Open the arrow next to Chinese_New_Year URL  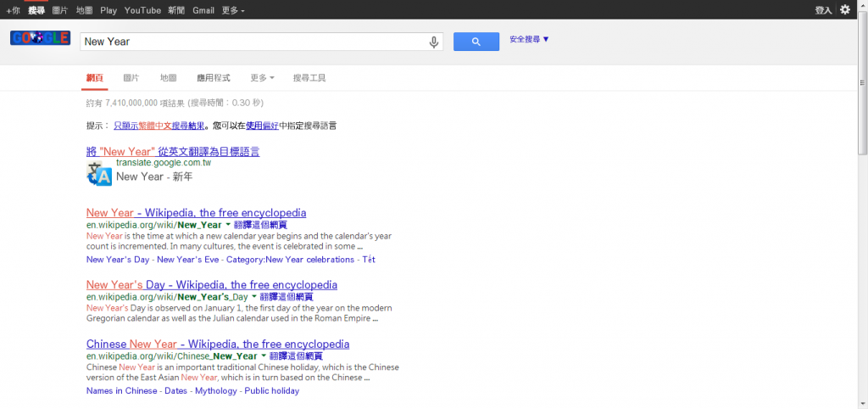264,356
